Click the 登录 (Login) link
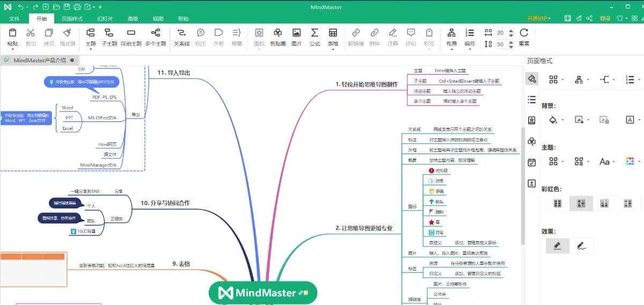 (x=605, y=18)
